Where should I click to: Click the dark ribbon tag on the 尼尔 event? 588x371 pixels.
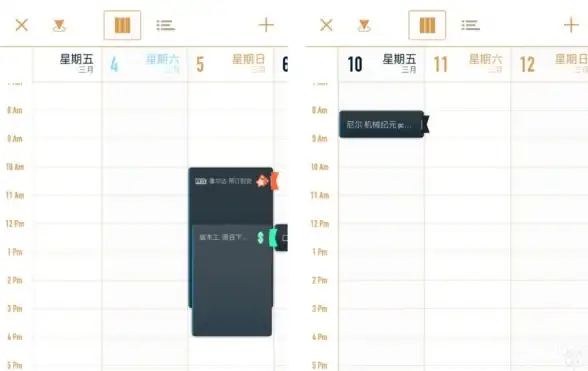pyautogui.click(x=425, y=124)
